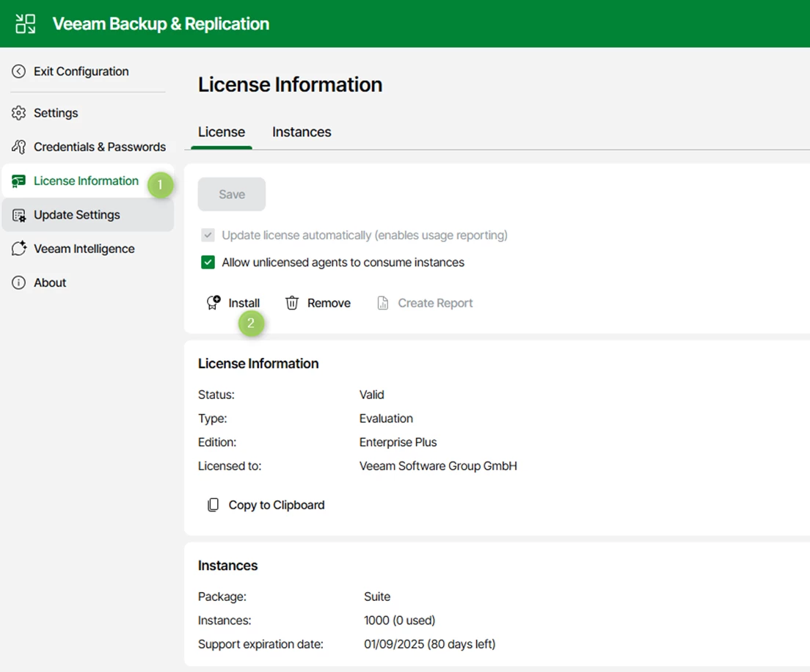Click 'Veeam Software Group GmbH' licensee text

tap(438, 466)
